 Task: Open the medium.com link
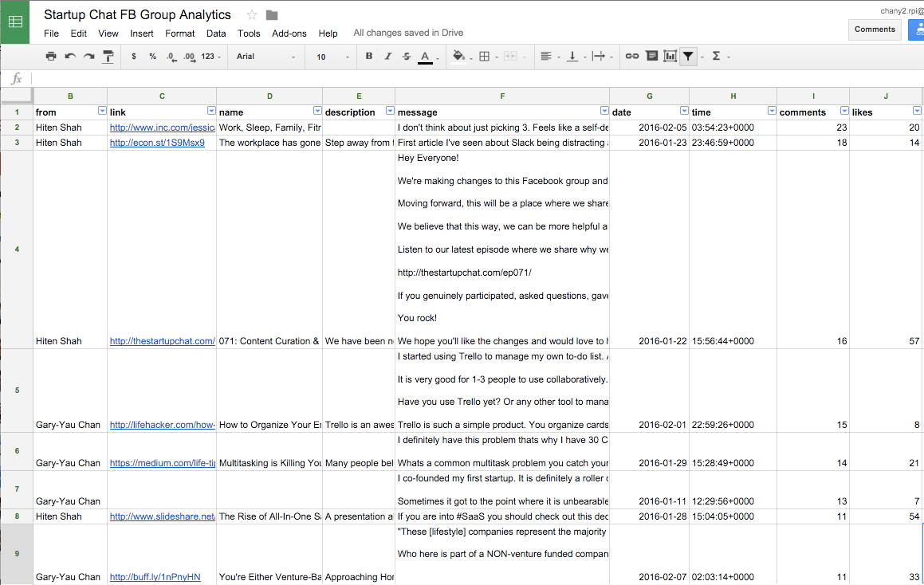pos(162,463)
